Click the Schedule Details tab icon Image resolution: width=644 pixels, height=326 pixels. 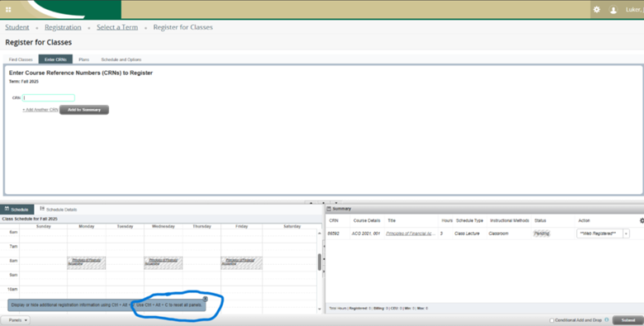pyautogui.click(x=42, y=209)
